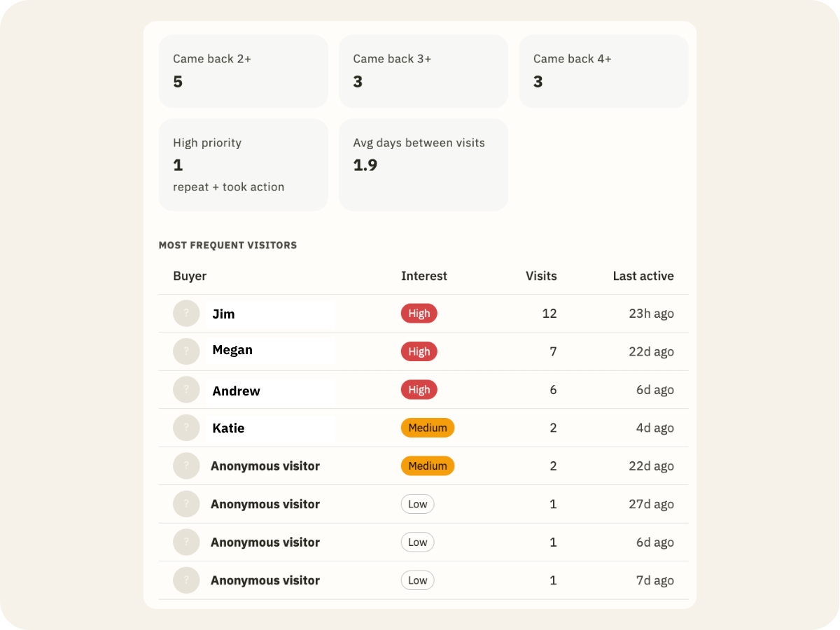Click the Low badge of 27d ago visitor

point(418,504)
